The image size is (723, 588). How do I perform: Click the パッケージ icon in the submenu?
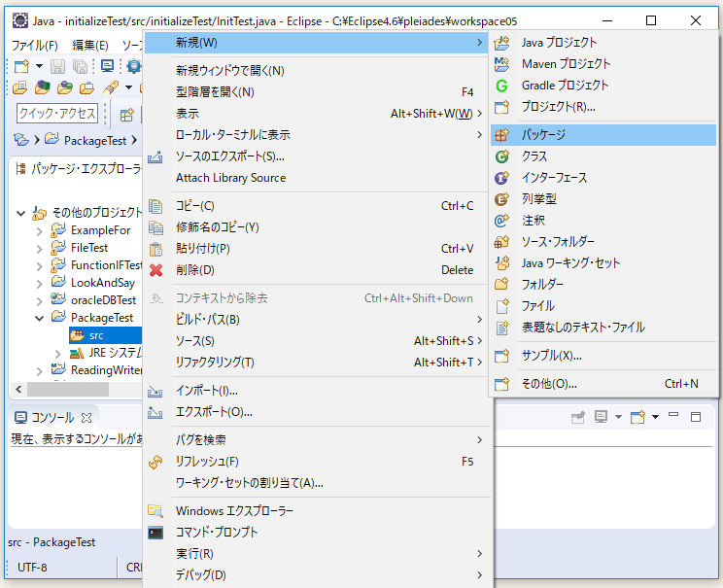501,135
